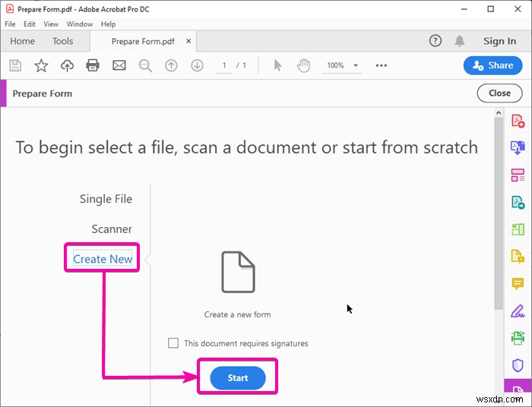Click the 100% zoom value
The height and width of the screenshot is (407, 532).
tap(335, 65)
